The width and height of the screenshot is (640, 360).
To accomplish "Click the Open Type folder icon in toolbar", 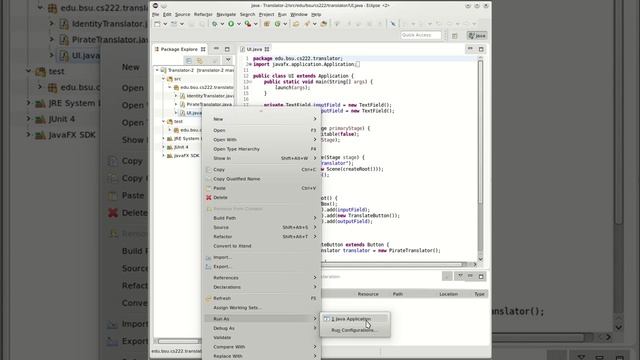I will [296, 24].
